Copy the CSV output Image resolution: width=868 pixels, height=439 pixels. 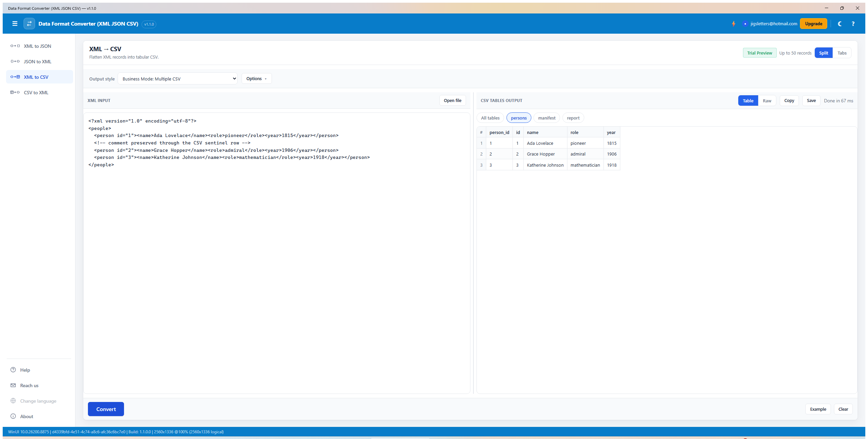coord(789,100)
